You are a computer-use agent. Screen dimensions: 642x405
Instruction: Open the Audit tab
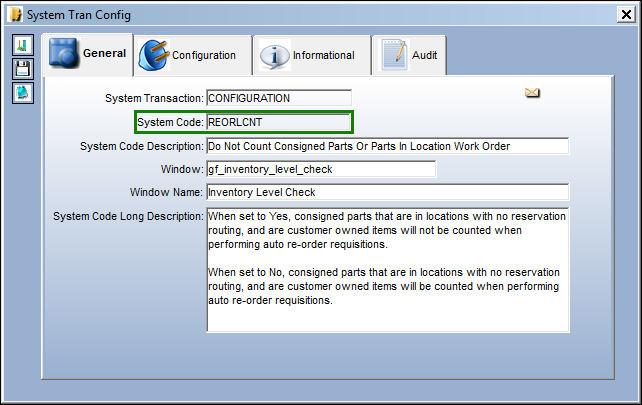[x=409, y=55]
